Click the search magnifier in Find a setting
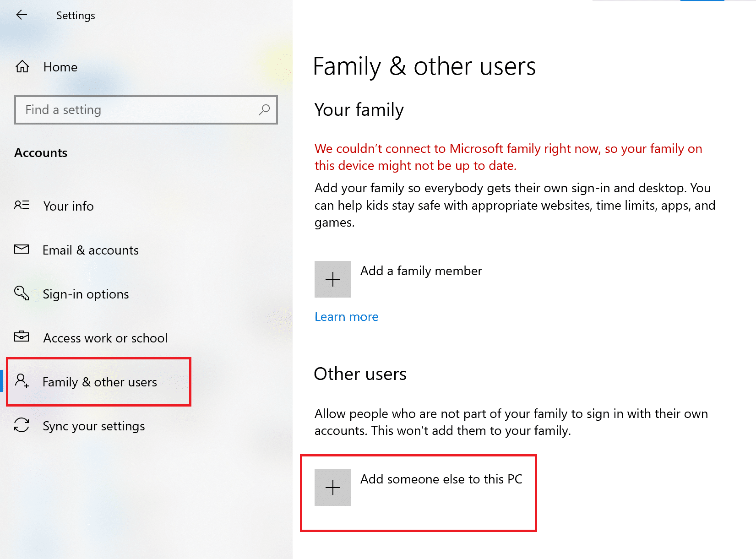756x559 pixels. 264,110
